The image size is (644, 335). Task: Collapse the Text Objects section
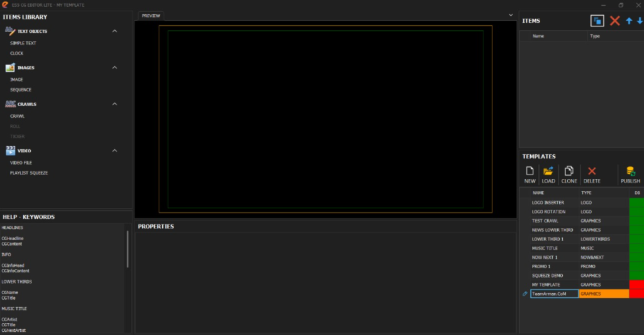(x=114, y=31)
